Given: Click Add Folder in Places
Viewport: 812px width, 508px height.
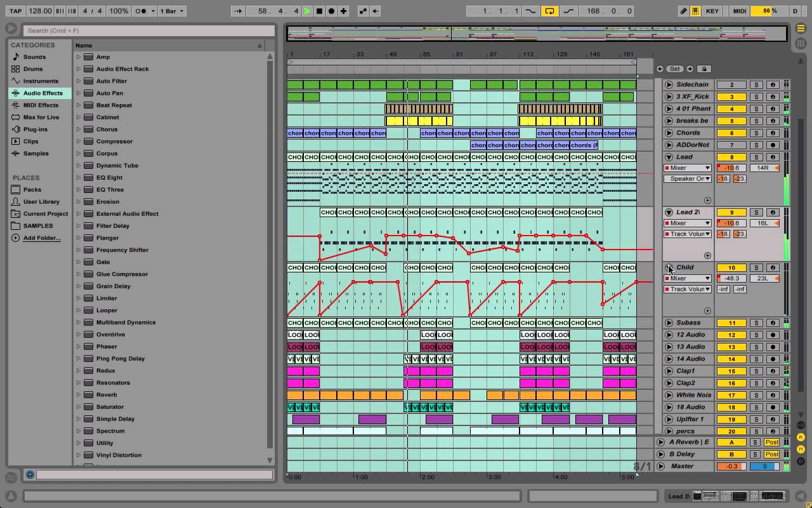Looking at the screenshot, I should click(x=42, y=238).
